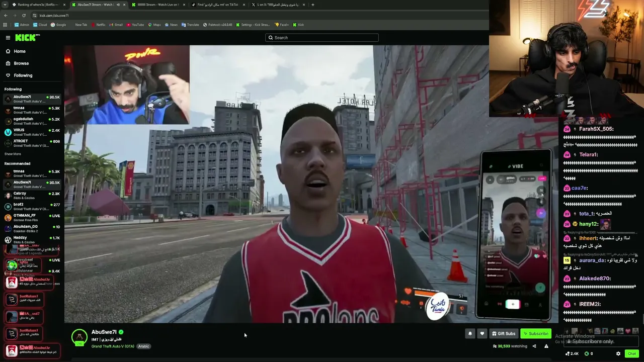Open a new browser tab
Screen dimensions: 644x362
point(313,5)
